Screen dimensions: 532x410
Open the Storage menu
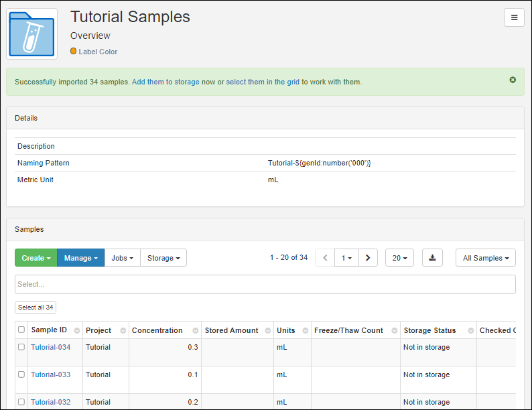[x=163, y=258]
